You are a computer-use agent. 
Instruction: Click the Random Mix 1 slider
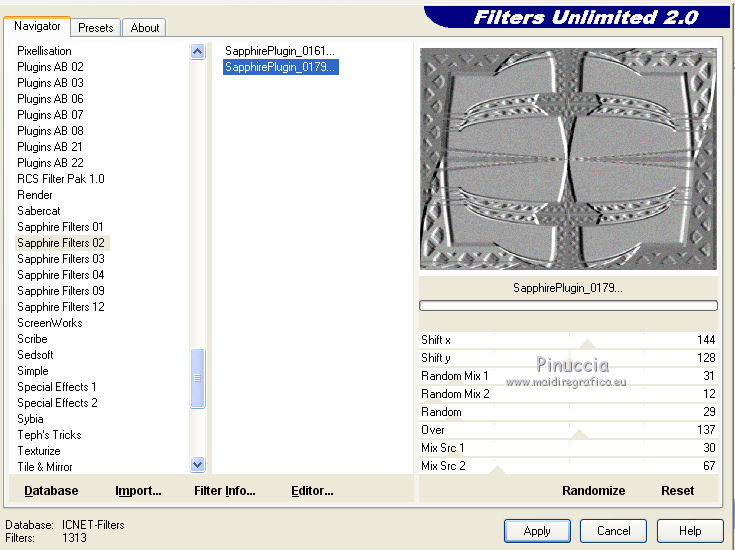[x=568, y=376]
